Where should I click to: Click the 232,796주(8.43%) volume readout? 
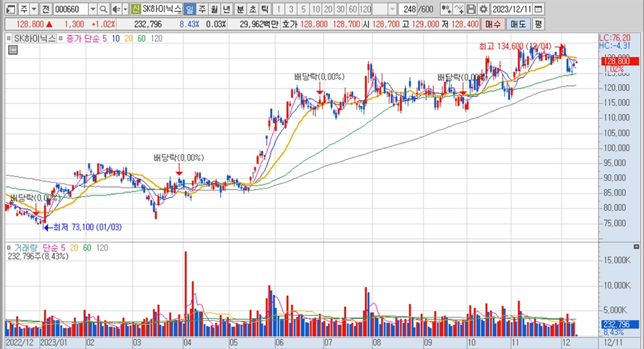coord(38,256)
